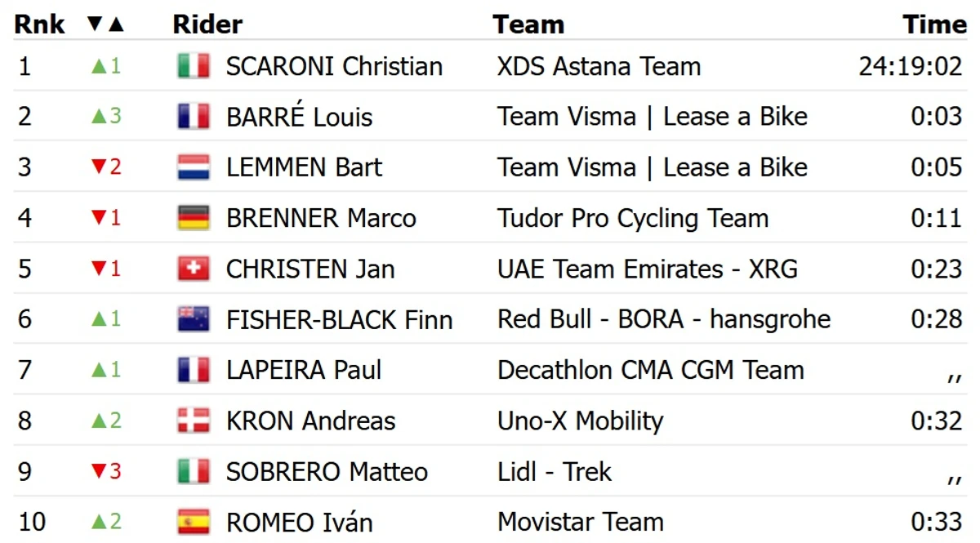Click the French flag beside BARRÉ Louis
This screenshot has width=980, height=543.
pos(194,117)
